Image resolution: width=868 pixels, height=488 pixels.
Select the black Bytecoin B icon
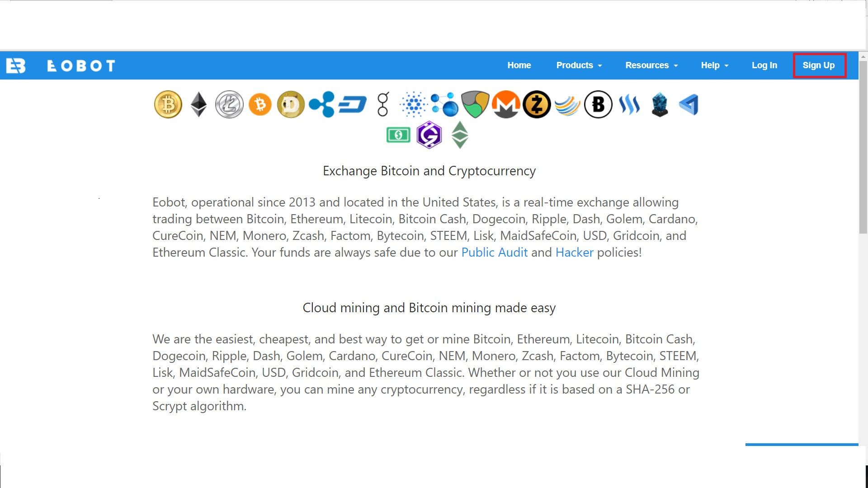coord(598,104)
